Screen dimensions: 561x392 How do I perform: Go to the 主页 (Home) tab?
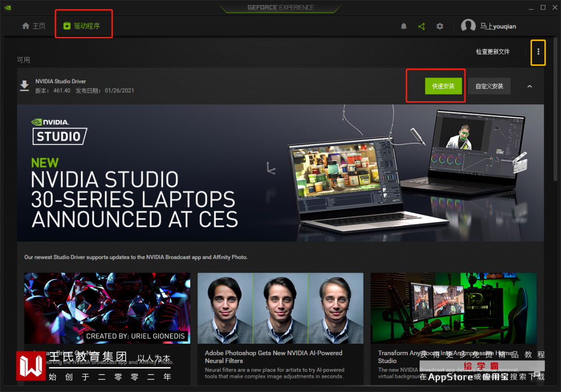[x=34, y=26]
